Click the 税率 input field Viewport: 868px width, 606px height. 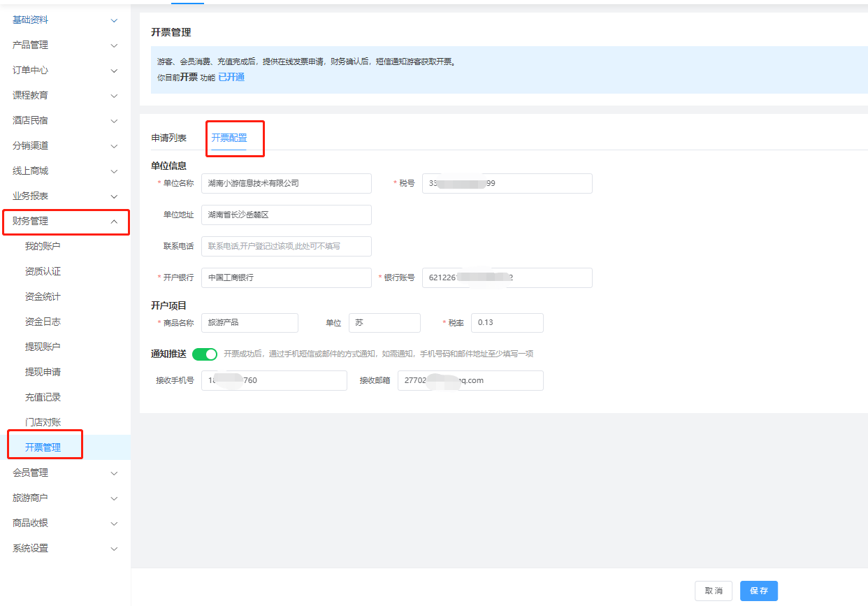pyautogui.click(x=507, y=323)
